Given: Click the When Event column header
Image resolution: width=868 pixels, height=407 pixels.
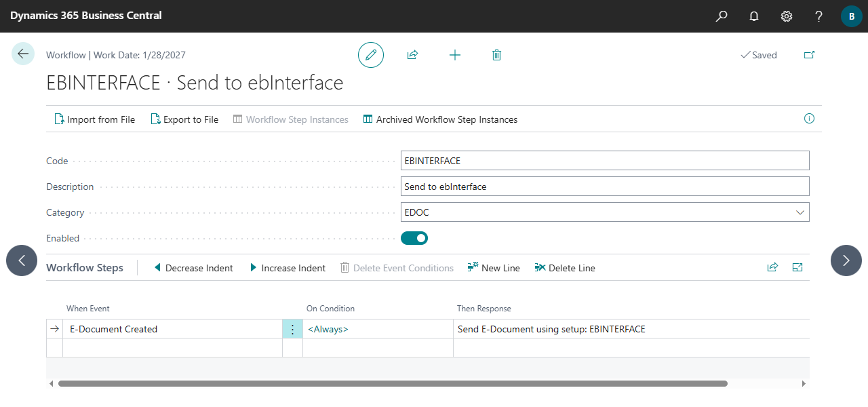Looking at the screenshot, I should 88,308.
